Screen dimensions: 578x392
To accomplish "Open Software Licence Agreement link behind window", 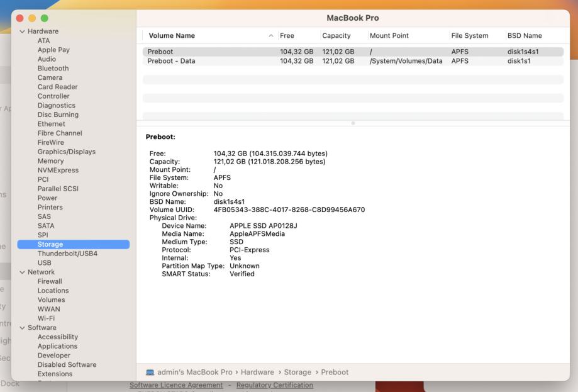I will click(x=176, y=385).
